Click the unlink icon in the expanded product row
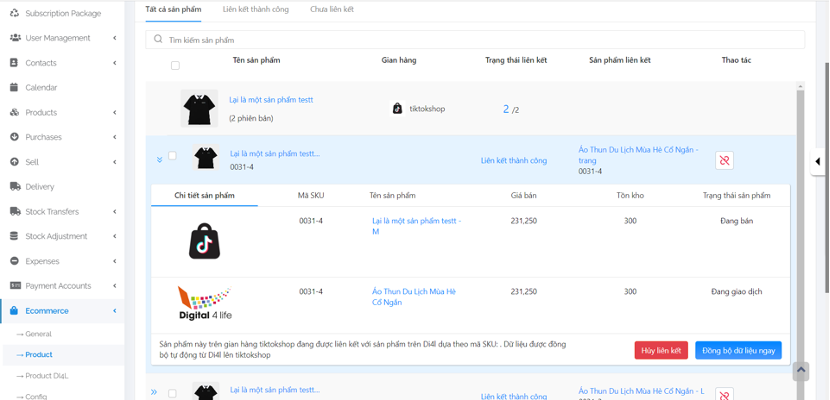The image size is (830, 400). click(724, 160)
